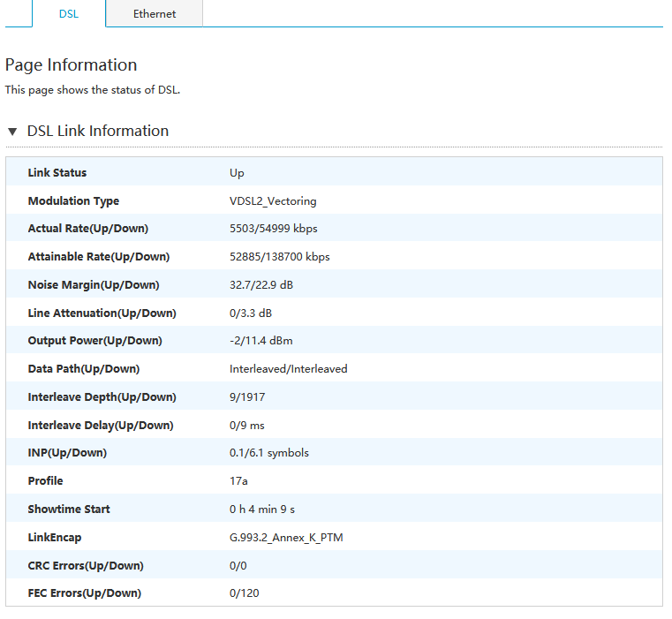Click the Output Power value -2/11.4 dBm

click(261, 341)
